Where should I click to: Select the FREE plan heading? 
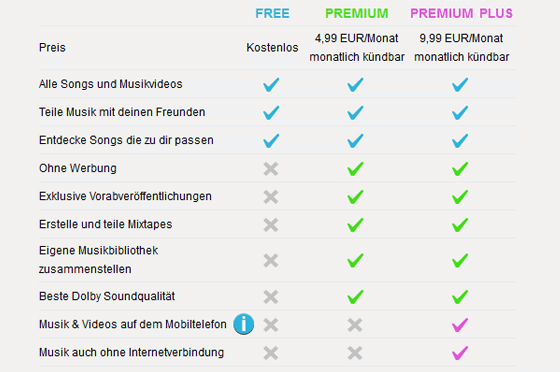[x=272, y=14]
